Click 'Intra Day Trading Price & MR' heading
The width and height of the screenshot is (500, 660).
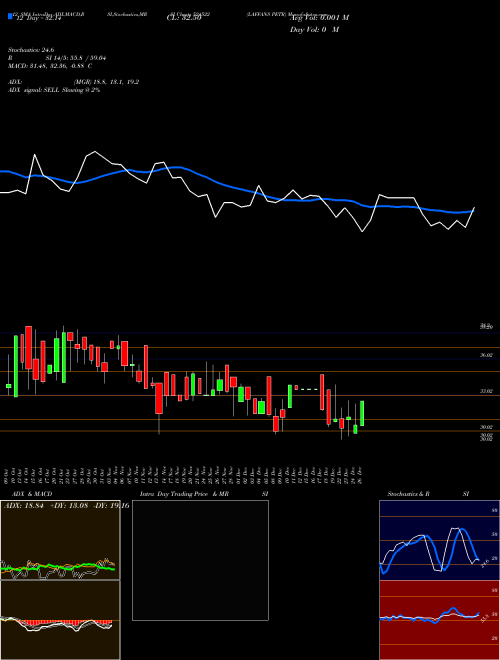click(x=184, y=494)
